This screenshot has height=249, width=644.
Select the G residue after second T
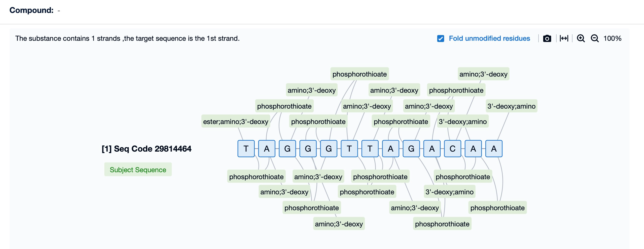(x=411, y=149)
